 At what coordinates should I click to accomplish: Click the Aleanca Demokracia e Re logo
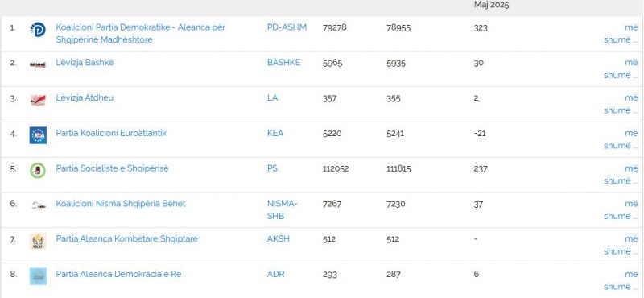[x=38, y=276]
